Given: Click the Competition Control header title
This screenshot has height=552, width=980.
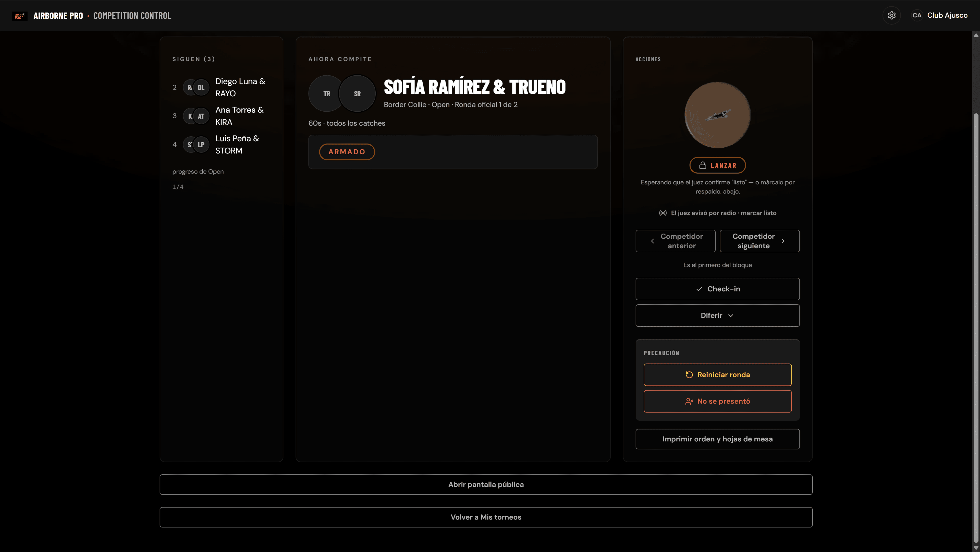Looking at the screenshot, I should (132, 16).
